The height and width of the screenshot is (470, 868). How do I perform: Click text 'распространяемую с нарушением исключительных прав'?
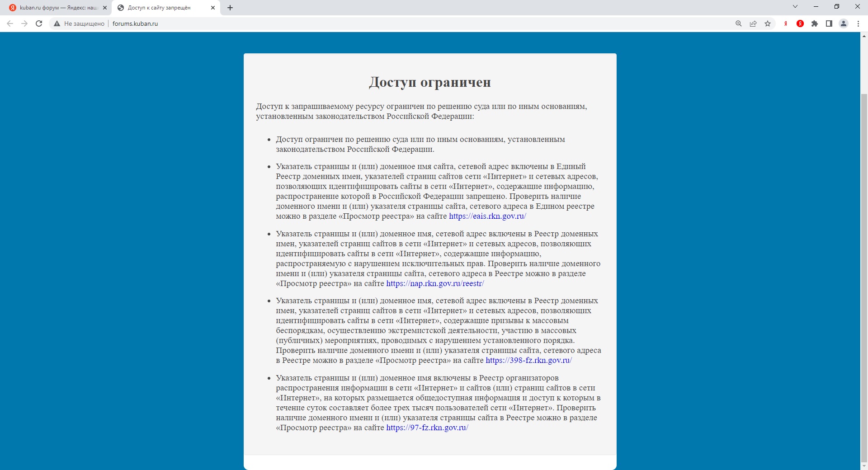pyautogui.click(x=380, y=263)
